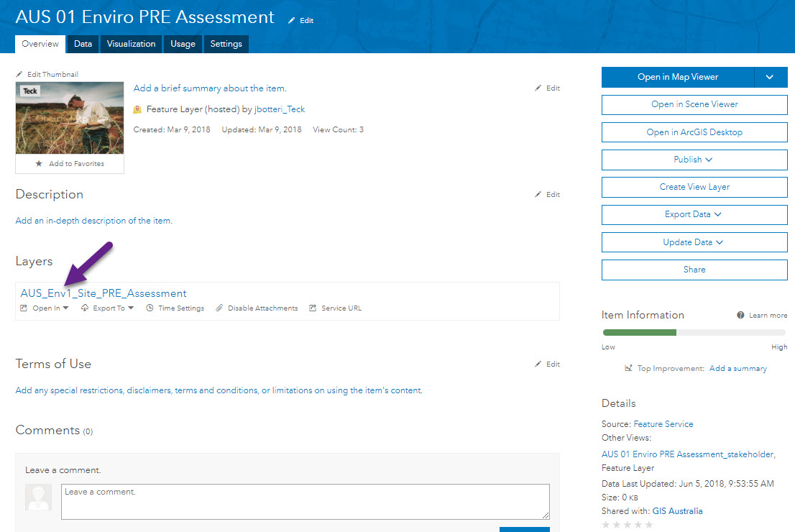795x532 pixels.
Task: Click the Service URL icon
Action: pyautogui.click(x=313, y=308)
